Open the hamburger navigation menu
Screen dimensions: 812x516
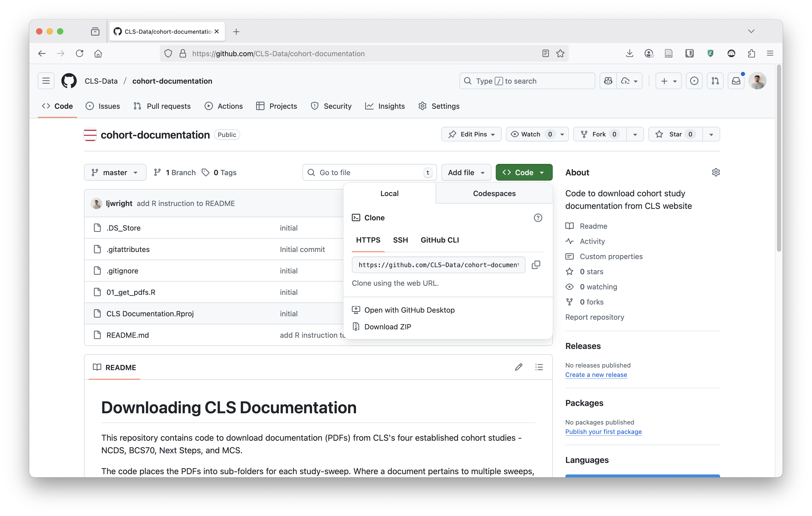coord(46,81)
